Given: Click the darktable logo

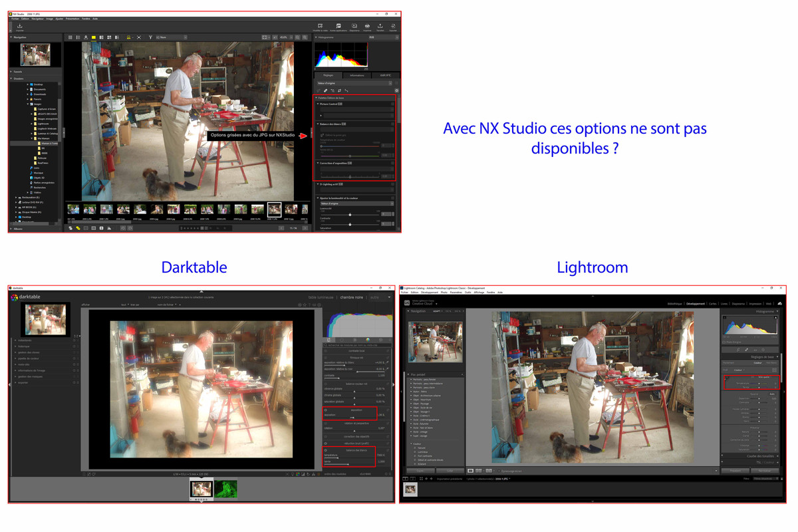Looking at the screenshot, I should pyautogui.click(x=14, y=297).
